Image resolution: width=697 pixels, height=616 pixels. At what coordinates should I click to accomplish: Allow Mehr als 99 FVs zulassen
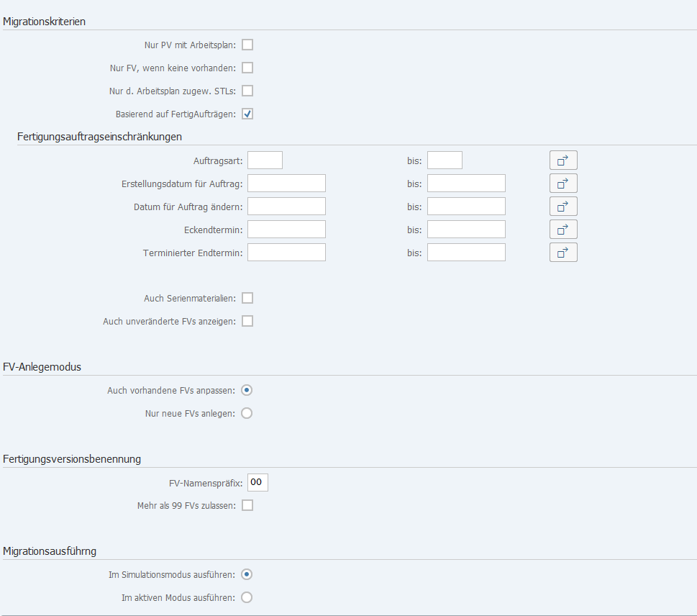coord(247,505)
